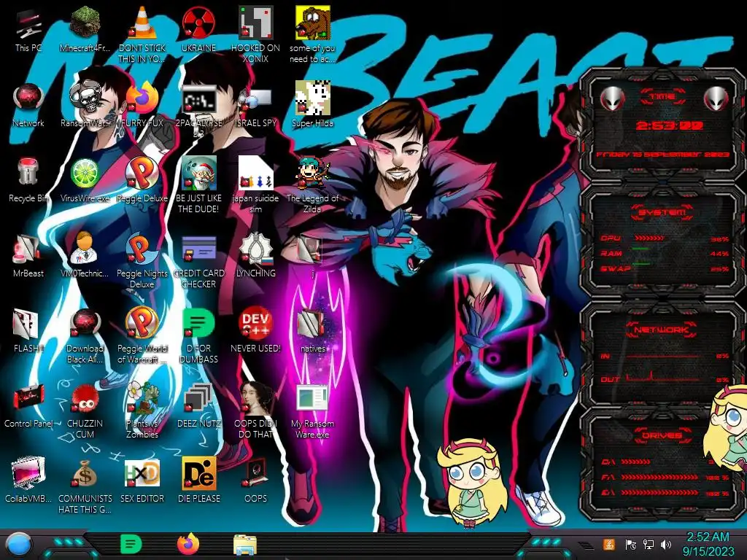Click the right alien head emblem
Viewport: 747px width, 560px height.
[x=716, y=99]
